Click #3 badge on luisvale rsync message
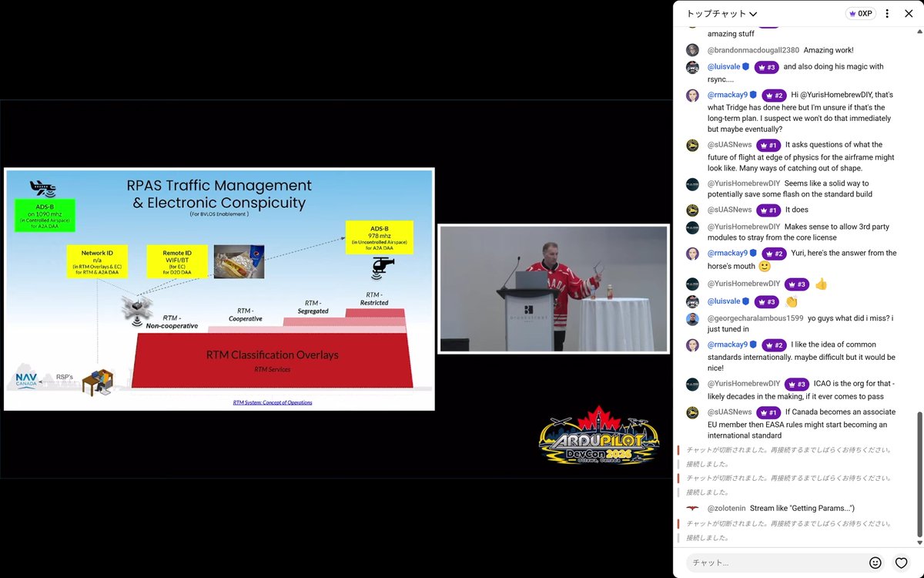This screenshot has height=578, width=924. [x=767, y=67]
